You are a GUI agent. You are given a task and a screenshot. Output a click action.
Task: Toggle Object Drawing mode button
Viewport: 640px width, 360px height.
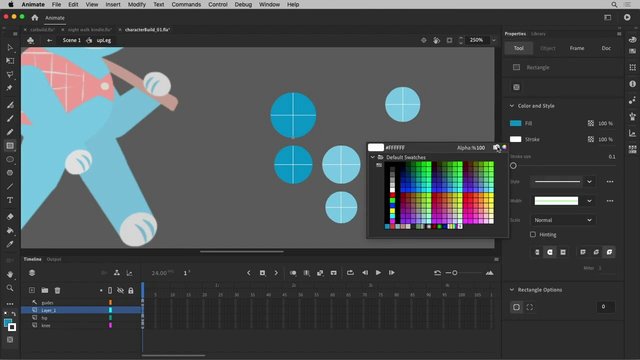click(516, 87)
